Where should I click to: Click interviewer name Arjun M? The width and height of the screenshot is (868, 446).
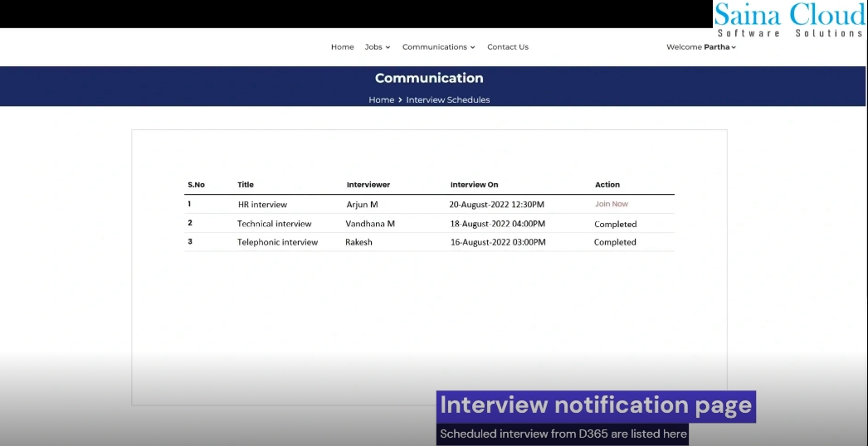362,205
